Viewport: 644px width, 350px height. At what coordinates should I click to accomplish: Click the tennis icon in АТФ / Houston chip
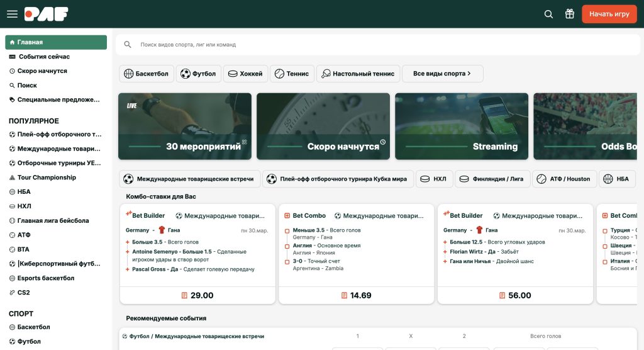tap(541, 179)
